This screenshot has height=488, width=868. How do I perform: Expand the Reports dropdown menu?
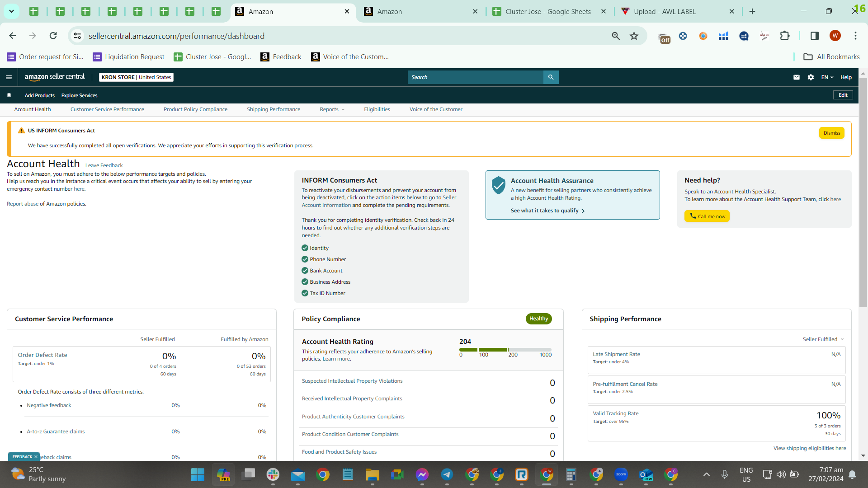click(332, 109)
